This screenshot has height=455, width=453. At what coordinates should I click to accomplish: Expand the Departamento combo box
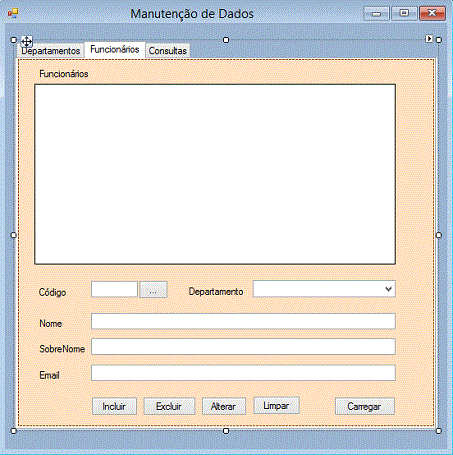pos(388,289)
